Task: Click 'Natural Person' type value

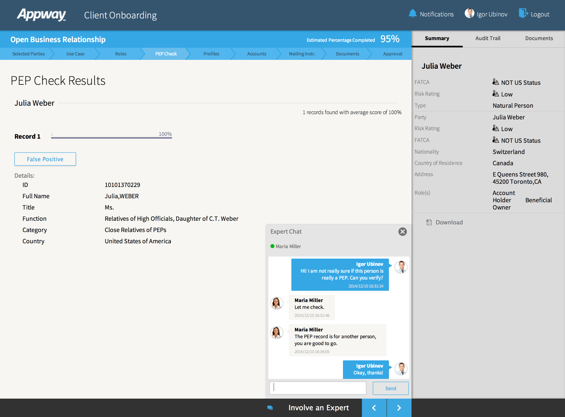Action: pyautogui.click(x=512, y=106)
